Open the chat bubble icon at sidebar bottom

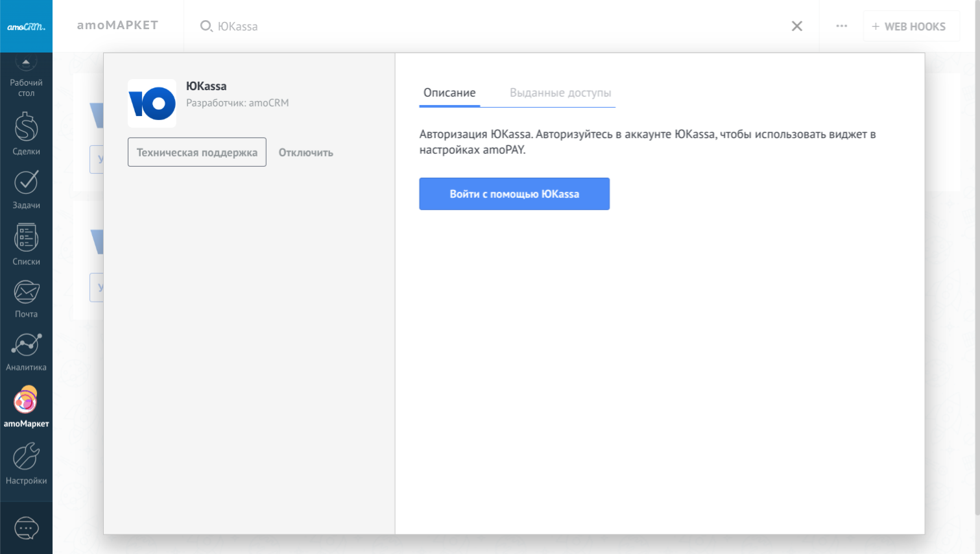click(26, 528)
